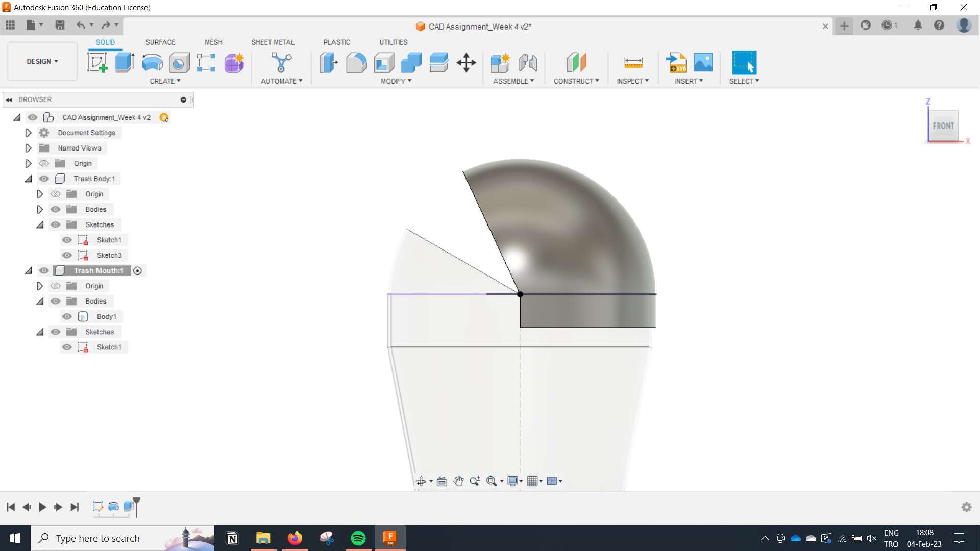Open Spotify from the taskbar

click(x=358, y=538)
